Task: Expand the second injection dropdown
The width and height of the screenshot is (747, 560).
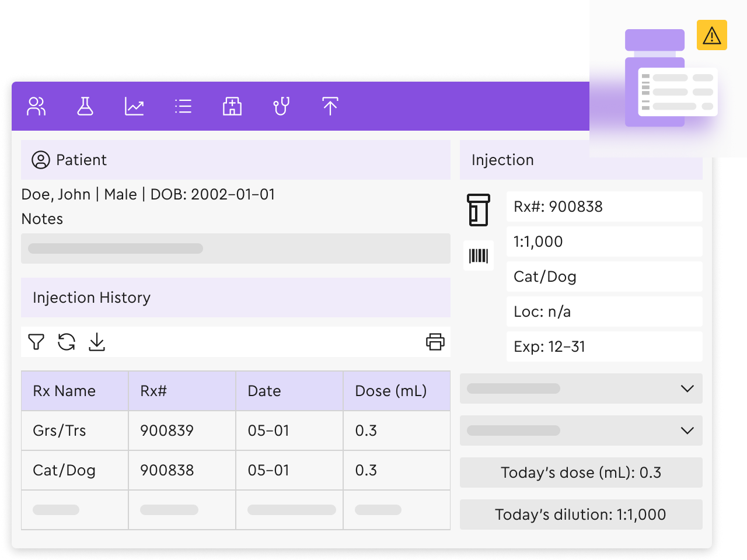Action: pos(581,430)
